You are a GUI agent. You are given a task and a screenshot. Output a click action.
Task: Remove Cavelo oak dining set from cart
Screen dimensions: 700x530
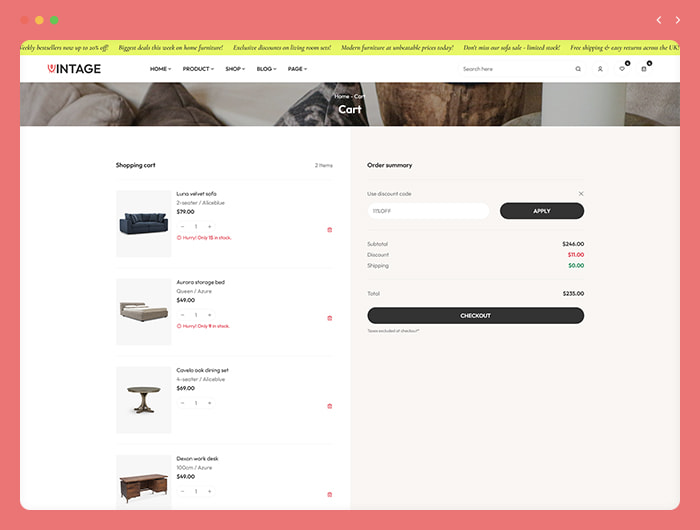tap(330, 406)
